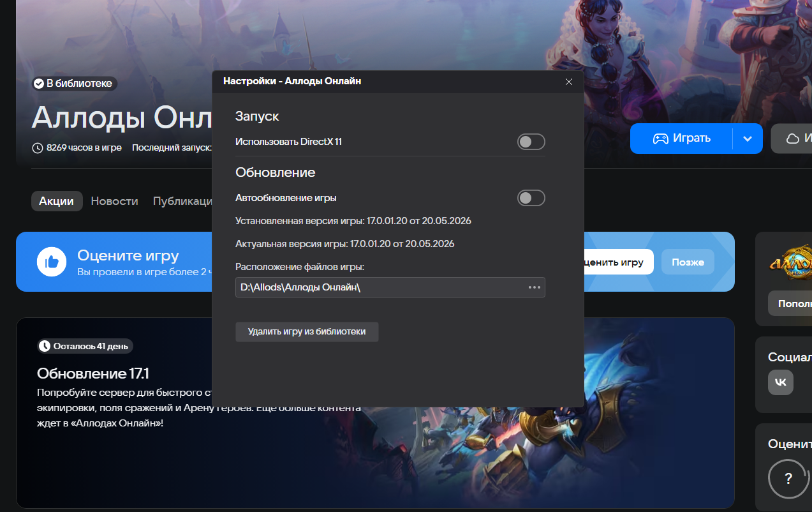Click text Актуальная версия игры: 17.0.01.20

(x=345, y=244)
